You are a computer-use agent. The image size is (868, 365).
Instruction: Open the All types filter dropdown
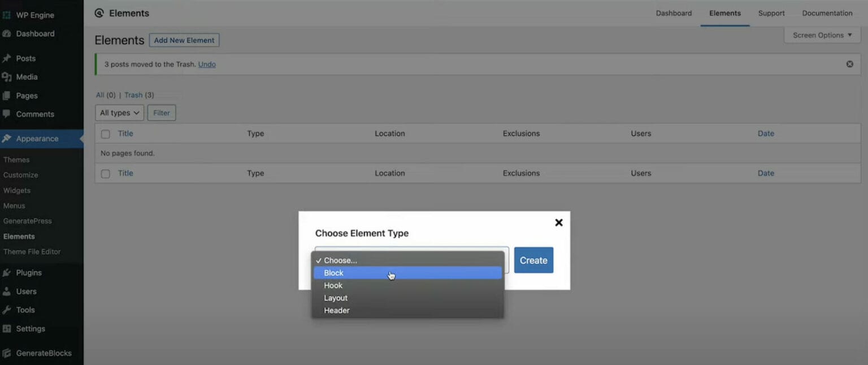[x=119, y=113]
